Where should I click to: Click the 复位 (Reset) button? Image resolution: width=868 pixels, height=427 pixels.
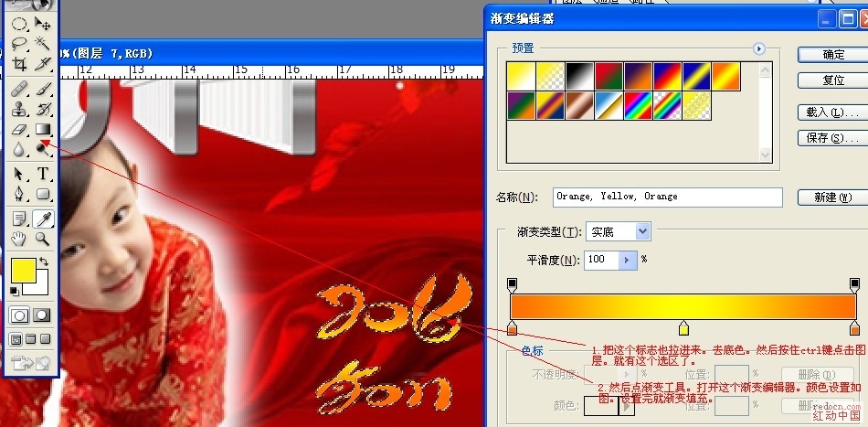[833, 80]
